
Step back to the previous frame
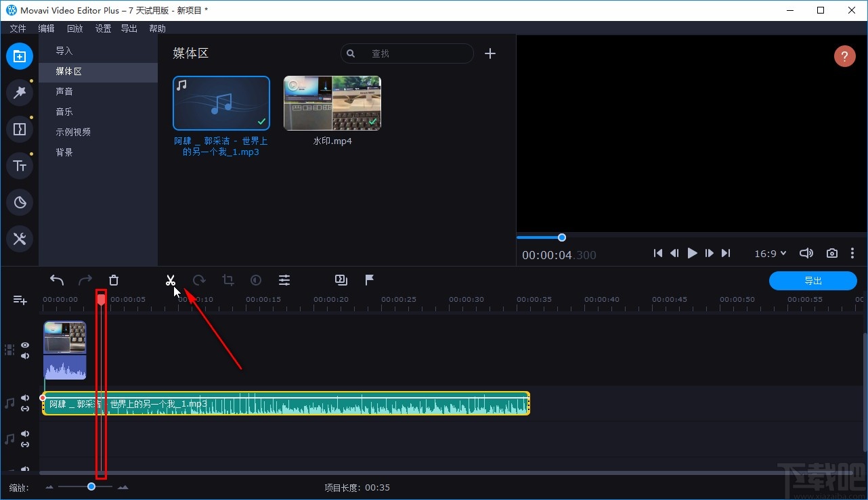(x=674, y=253)
